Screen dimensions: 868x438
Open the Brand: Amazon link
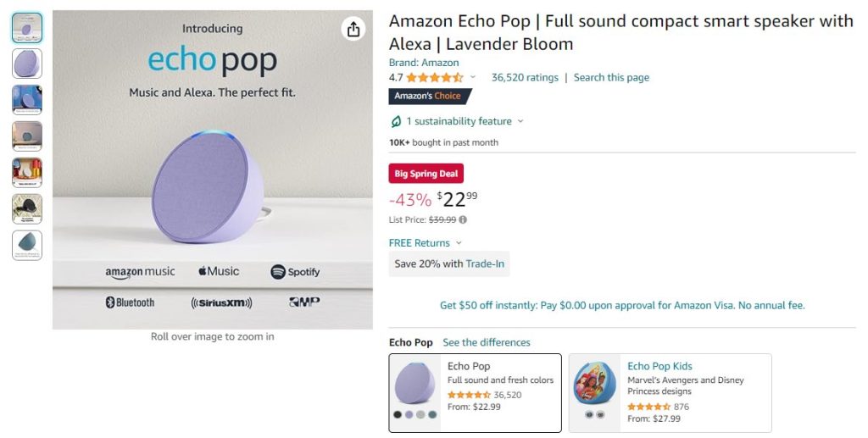424,63
